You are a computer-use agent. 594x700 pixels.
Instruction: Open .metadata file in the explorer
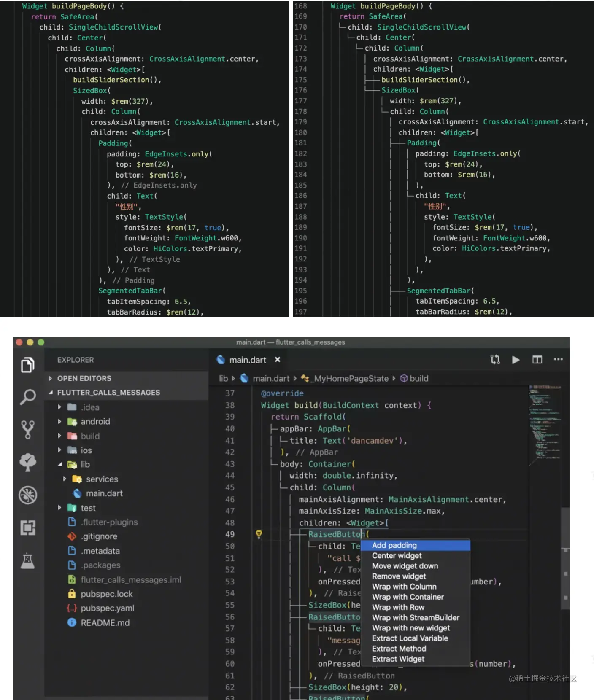click(x=100, y=551)
